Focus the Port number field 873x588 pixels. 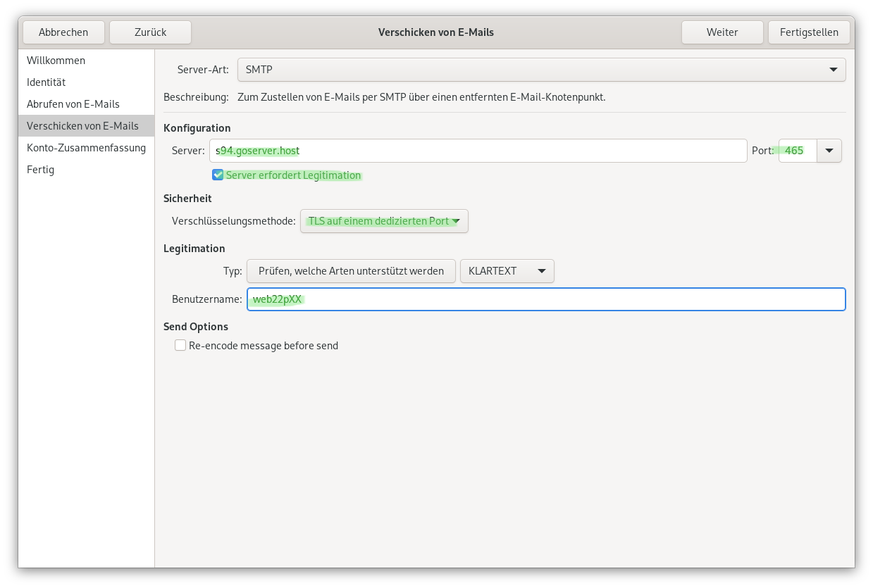tap(797, 151)
